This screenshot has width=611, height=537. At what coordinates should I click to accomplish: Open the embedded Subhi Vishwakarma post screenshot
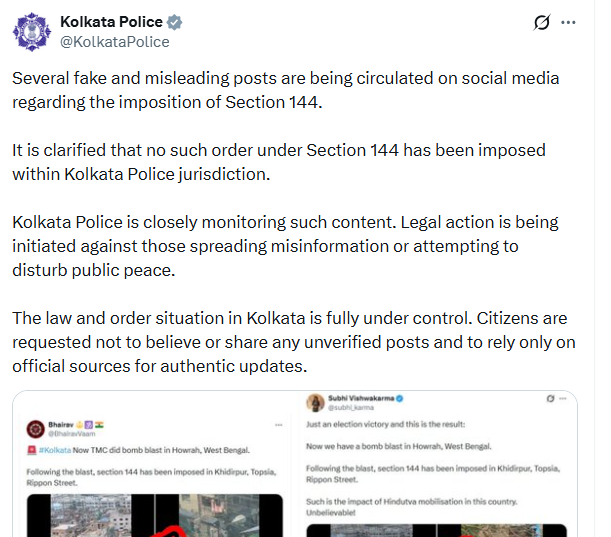[436, 464]
